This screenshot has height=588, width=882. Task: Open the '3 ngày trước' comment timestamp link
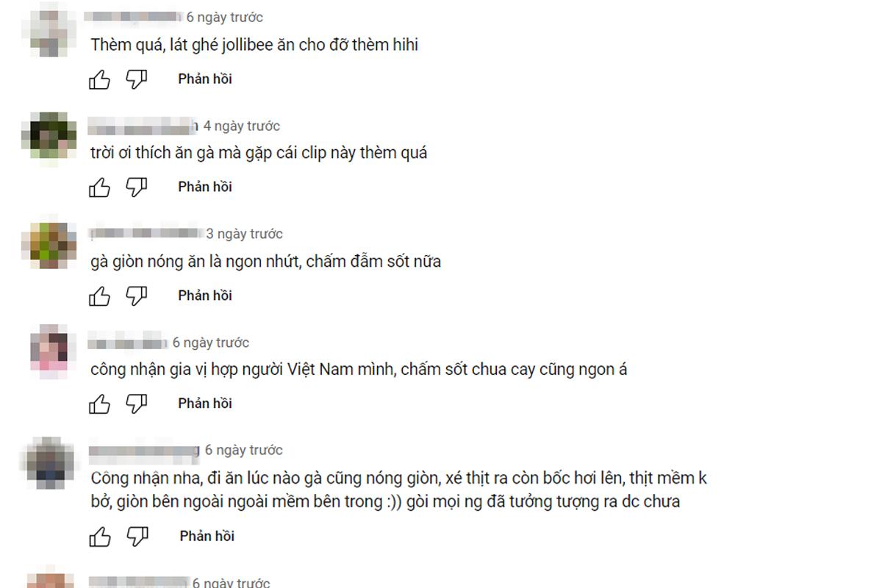(245, 234)
